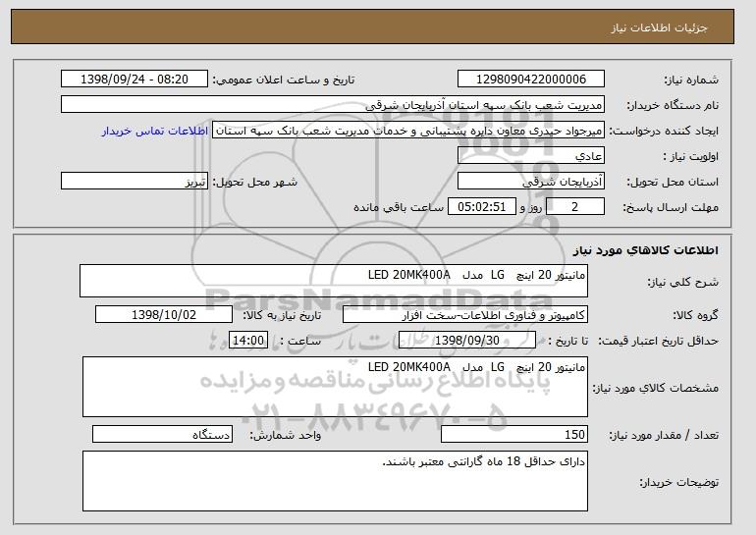The width and height of the screenshot is (756, 535).
Task: Click the label تاریخ و ساعت اعلان عمومی
Action: 284,80
